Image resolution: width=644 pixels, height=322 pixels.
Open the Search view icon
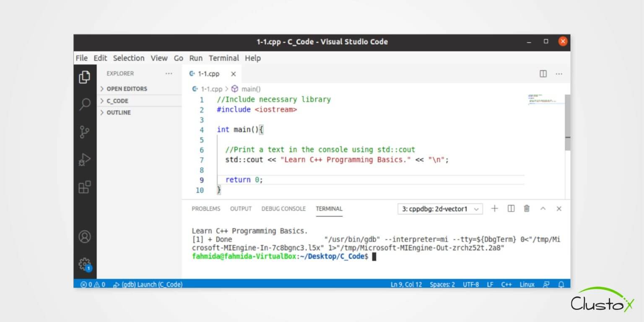tap(85, 104)
